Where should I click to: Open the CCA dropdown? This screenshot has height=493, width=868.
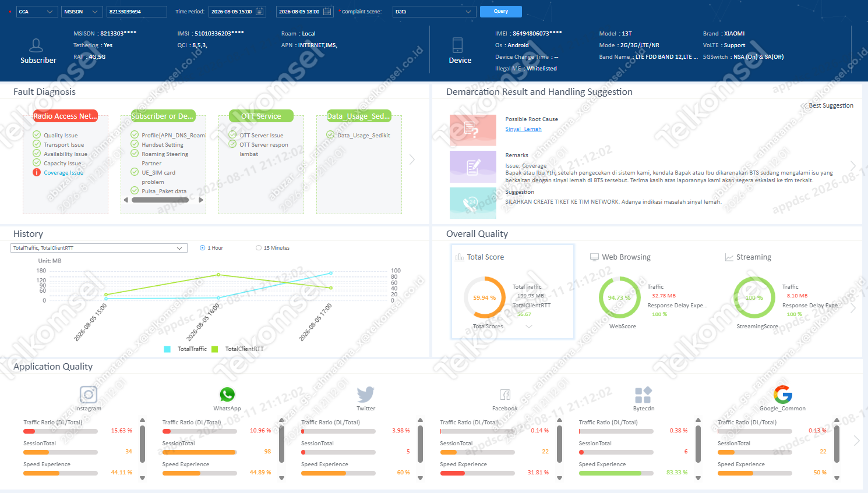tap(37, 12)
